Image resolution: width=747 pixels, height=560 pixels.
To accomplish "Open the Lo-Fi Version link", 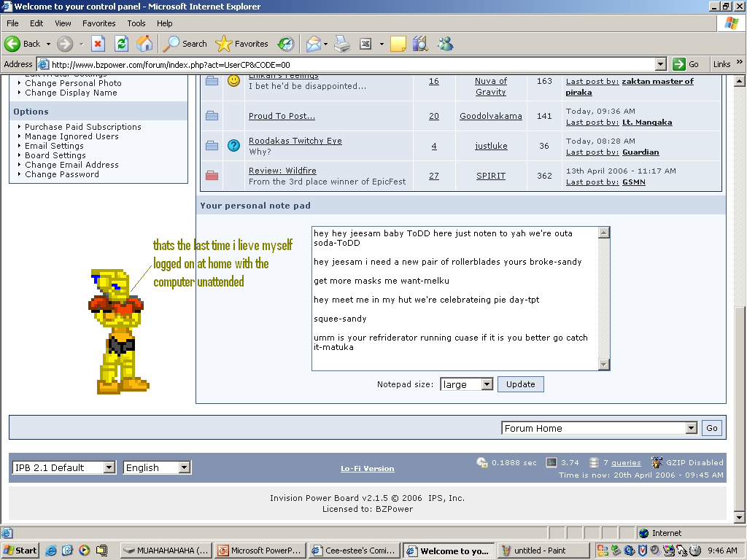I will point(368,469).
